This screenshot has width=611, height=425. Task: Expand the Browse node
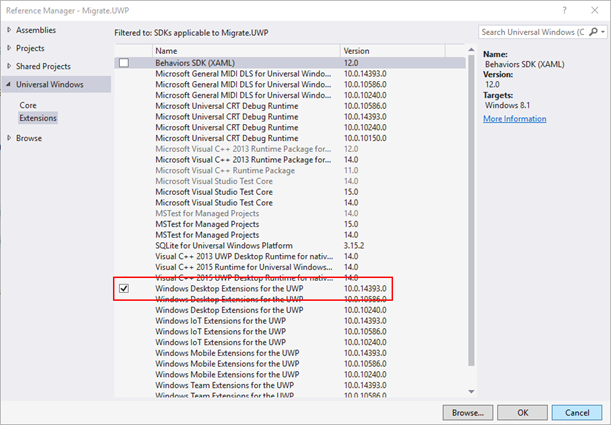point(9,138)
